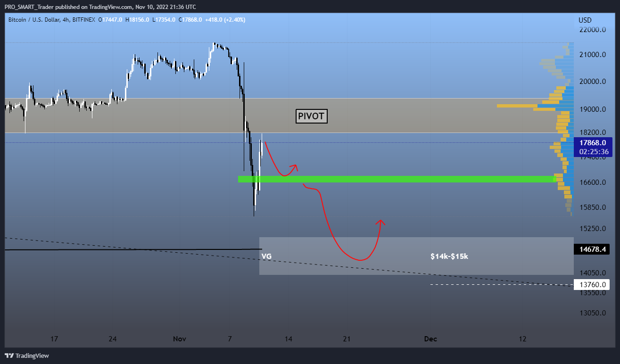
Task: Click the 19000.0 price axis label
Action: coord(592,109)
